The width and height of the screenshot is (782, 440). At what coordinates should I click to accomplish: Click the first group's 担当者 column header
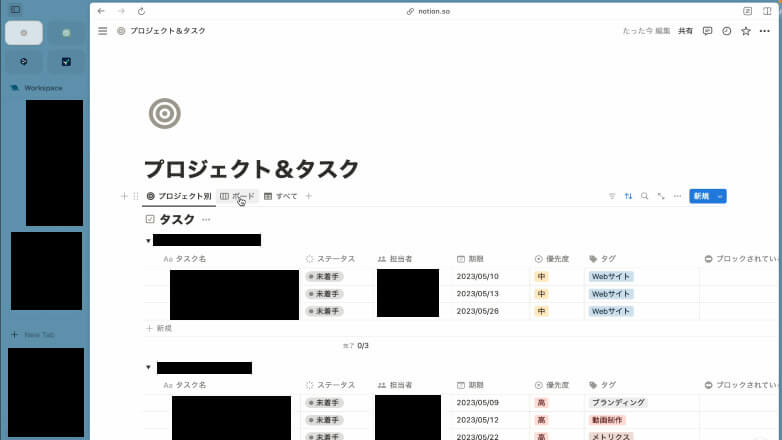click(395, 259)
